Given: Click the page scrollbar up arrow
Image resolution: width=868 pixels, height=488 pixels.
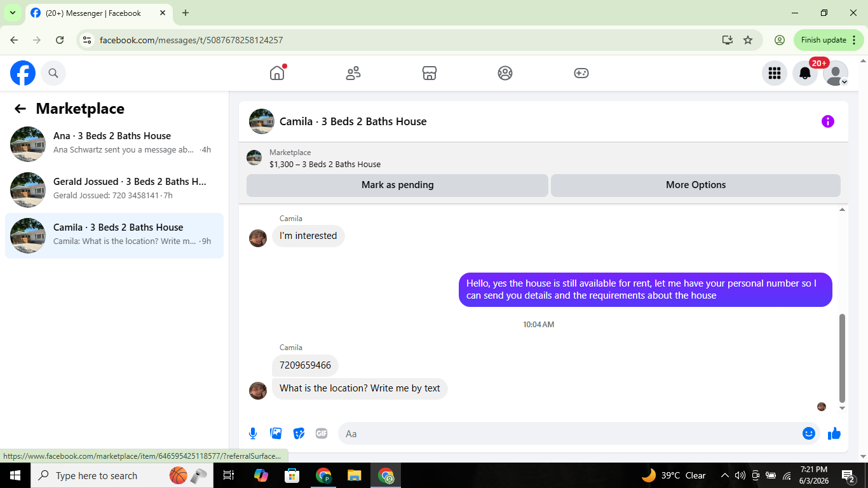Looking at the screenshot, I should pos(862,60).
